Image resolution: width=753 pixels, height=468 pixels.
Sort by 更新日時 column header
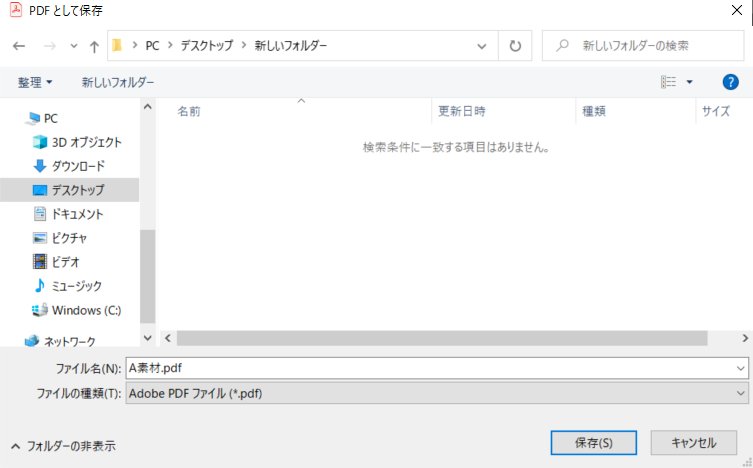click(462, 111)
